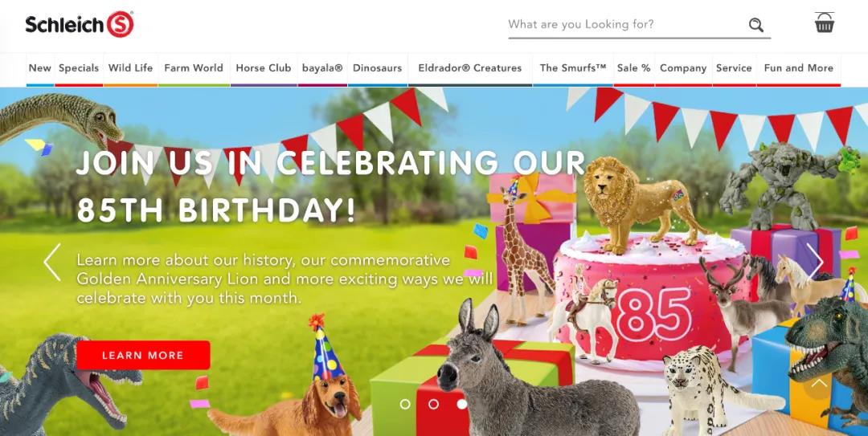Open the Eldrador® Creatures menu
This screenshot has width=868, height=436.
(470, 68)
